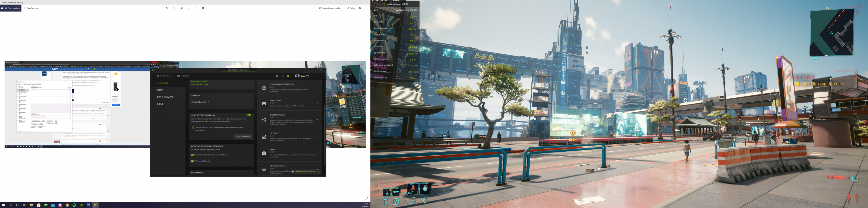The height and width of the screenshot is (208, 868).
Task: Open the three-dots more menu in Photos
Action: 367,8
